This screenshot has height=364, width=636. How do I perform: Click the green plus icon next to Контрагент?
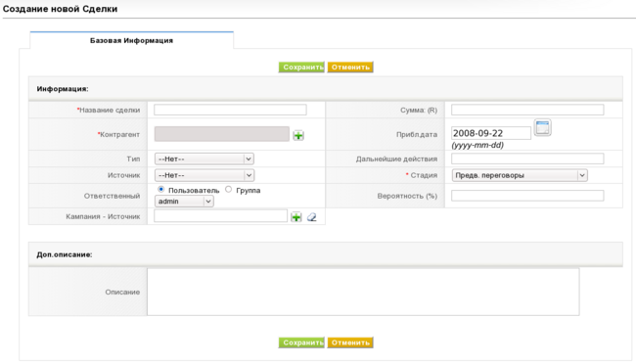click(x=298, y=135)
